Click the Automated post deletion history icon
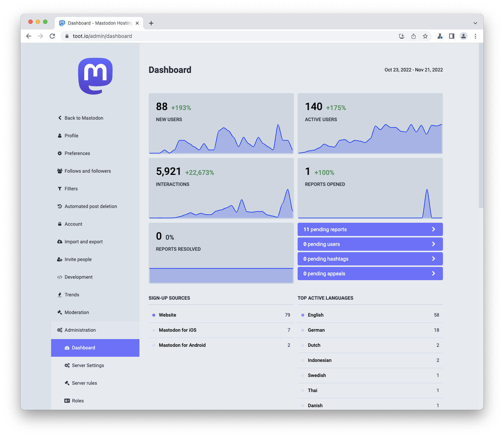 (60, 206)
